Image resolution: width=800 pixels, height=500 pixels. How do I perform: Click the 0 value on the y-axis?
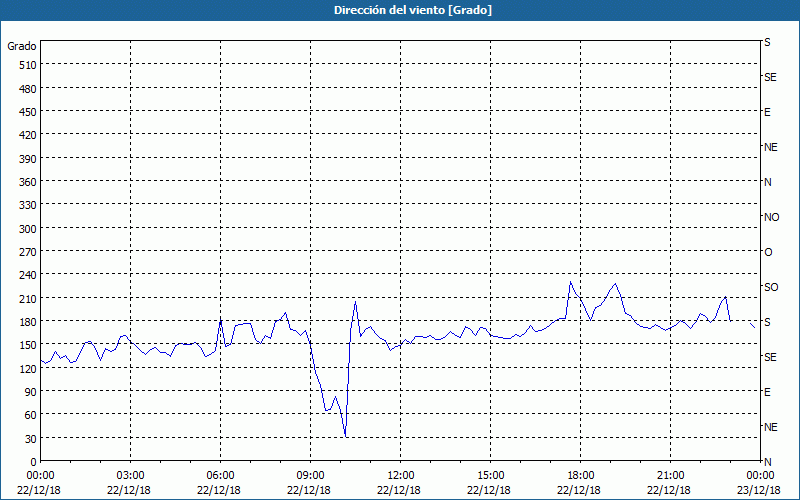pos(34,462)
